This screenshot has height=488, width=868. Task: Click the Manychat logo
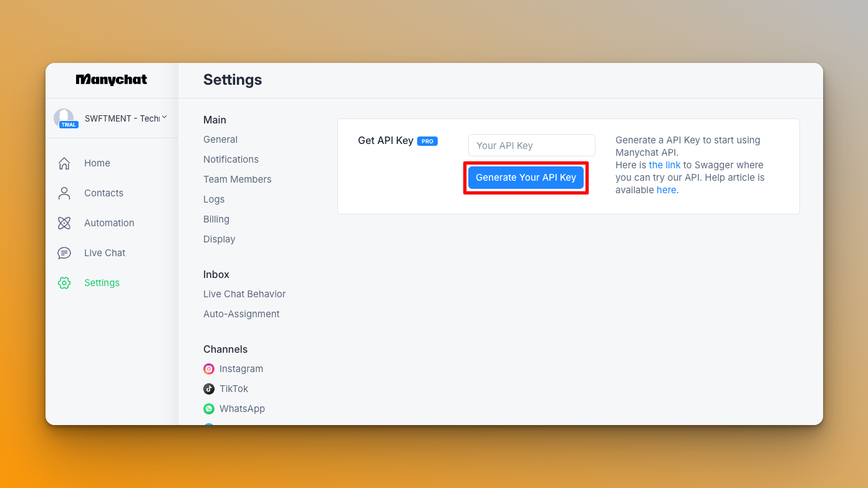(112, 80)
